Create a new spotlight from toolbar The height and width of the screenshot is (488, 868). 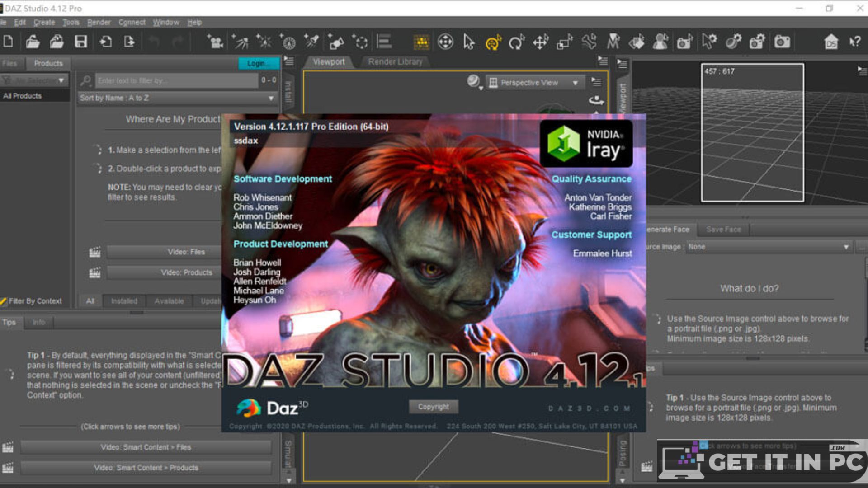(x=312, y=42)
